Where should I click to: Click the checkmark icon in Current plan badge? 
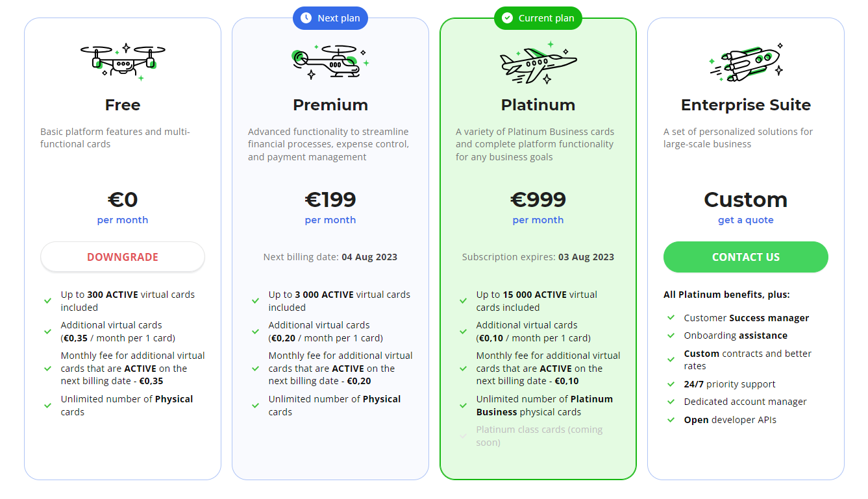coord(508,18)
